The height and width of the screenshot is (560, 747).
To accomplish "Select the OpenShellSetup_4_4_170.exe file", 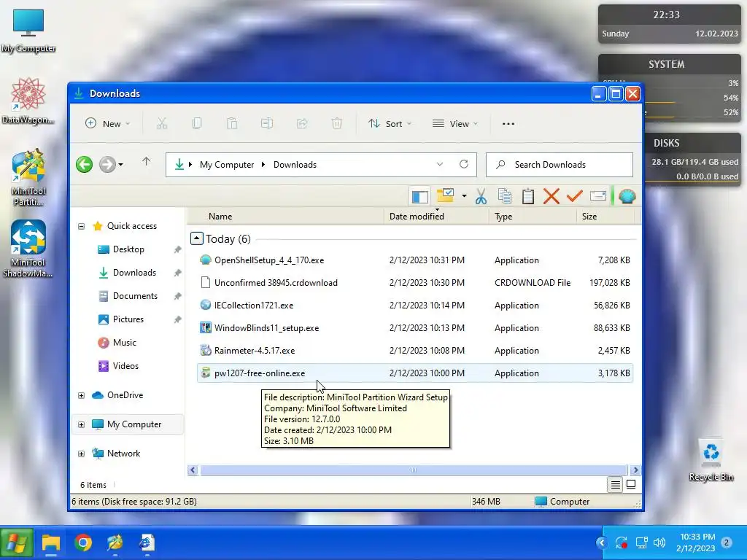I will pos(414,260).
